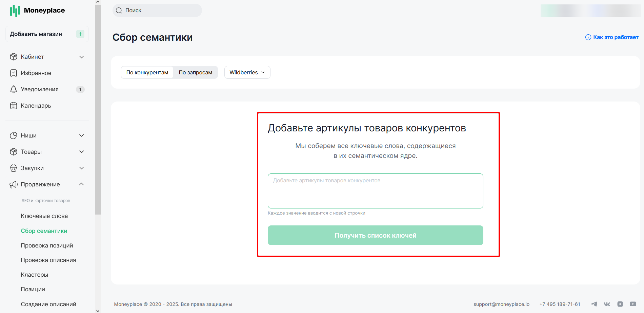
Task: Click Добавить магазин button
Action: point(47,34)
